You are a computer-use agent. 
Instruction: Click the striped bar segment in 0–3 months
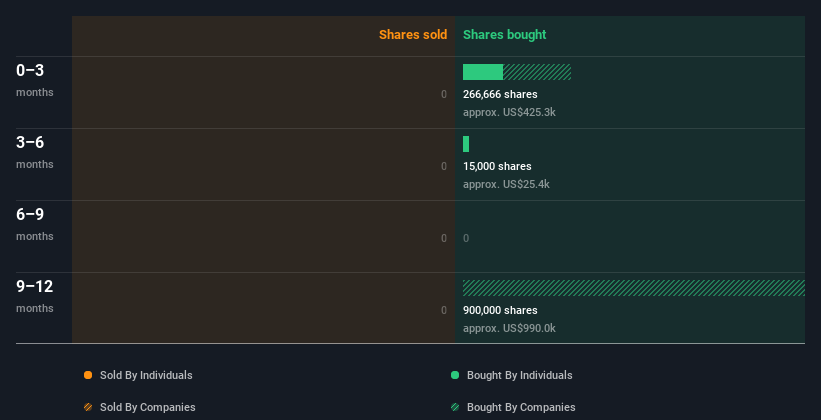point(537,72)
